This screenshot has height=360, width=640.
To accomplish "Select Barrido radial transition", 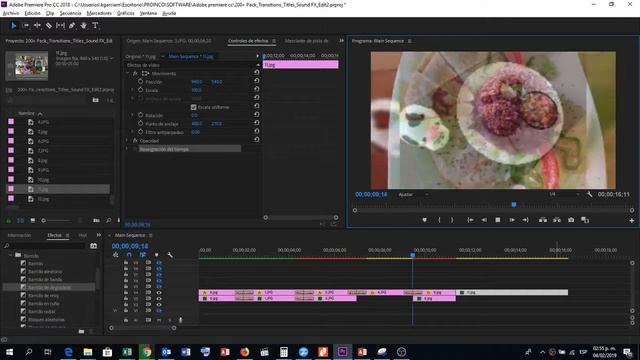I will (42, 311).
